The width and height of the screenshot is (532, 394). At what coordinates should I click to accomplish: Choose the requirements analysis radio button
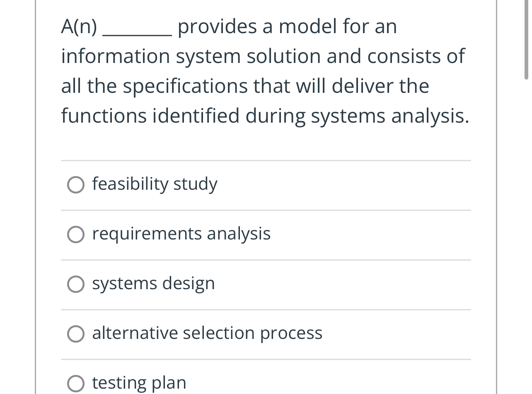pyautogui.click(x=75, y=234)
